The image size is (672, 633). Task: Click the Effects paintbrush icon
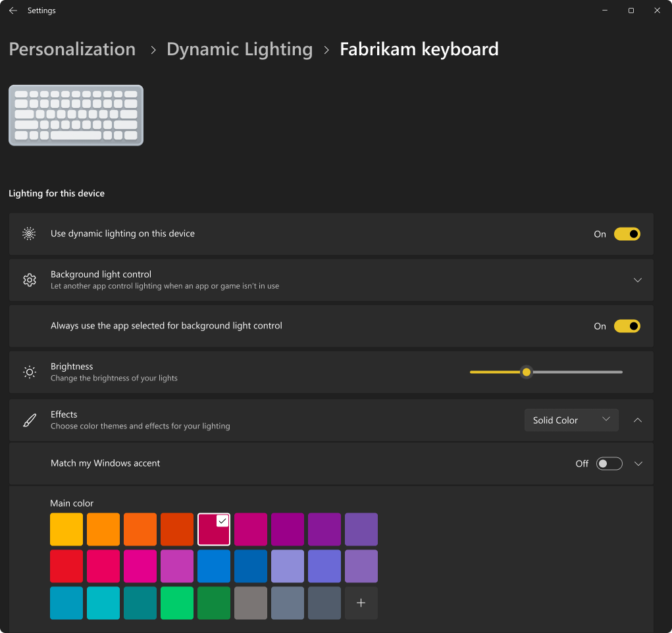pos(29,420)
